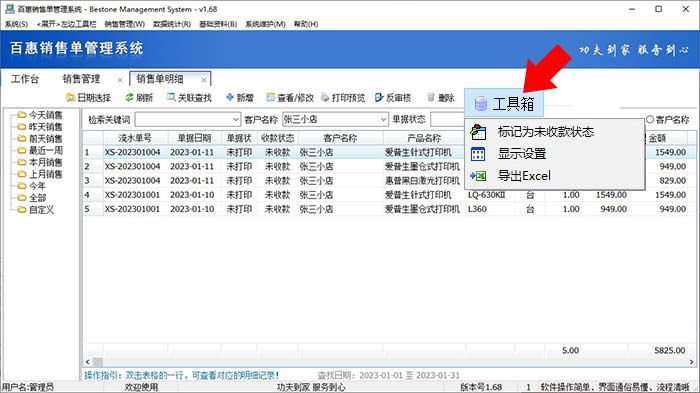Click the 全部 folder icon

[21, 197]
